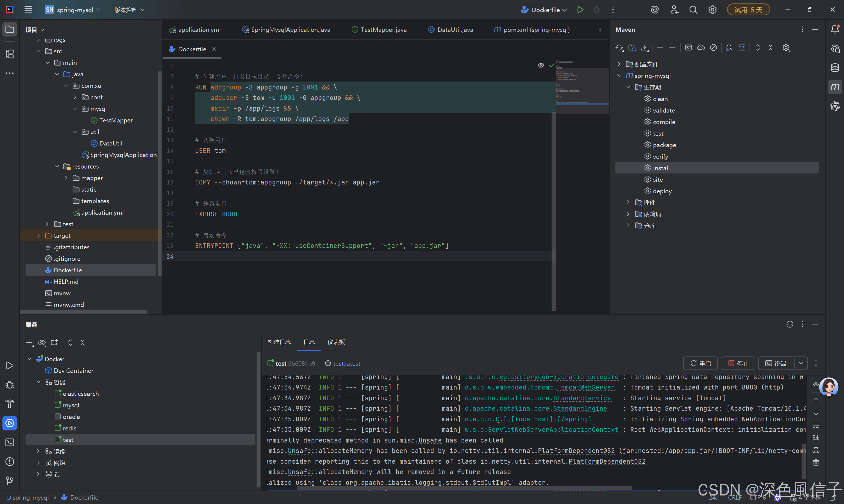Open the Git tool window icon
The image size is (844, 504).
(10, 480)
